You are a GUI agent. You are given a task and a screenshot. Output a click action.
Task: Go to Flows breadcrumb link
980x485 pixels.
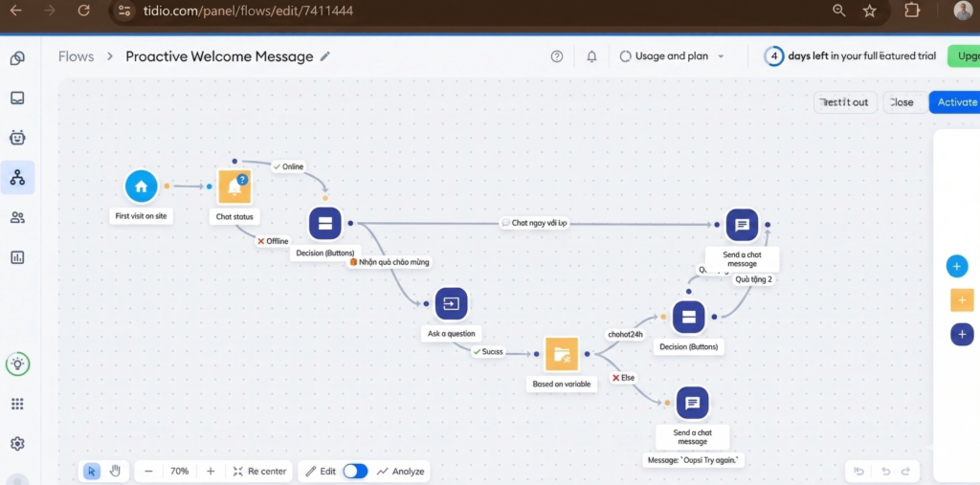tap(77, 56)
